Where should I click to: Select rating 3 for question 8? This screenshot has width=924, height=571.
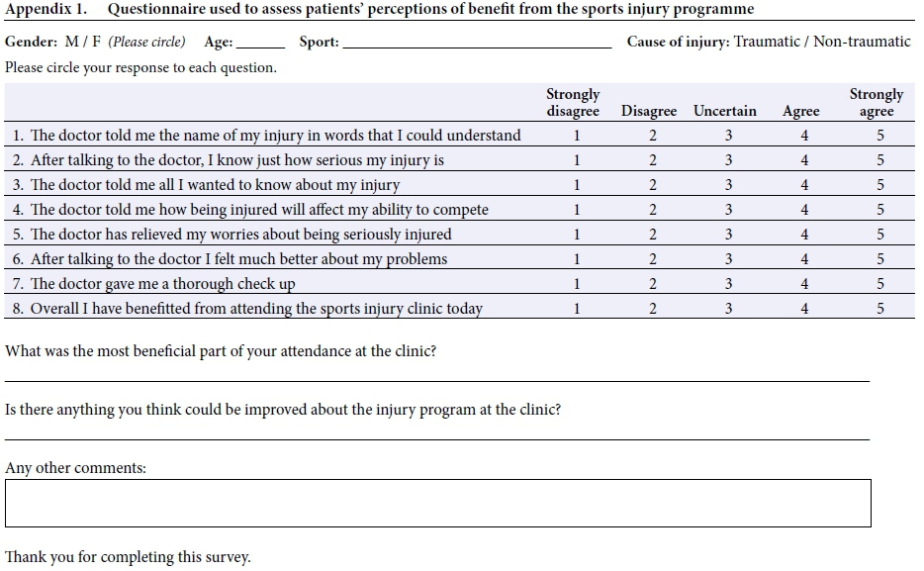(728, 309)
